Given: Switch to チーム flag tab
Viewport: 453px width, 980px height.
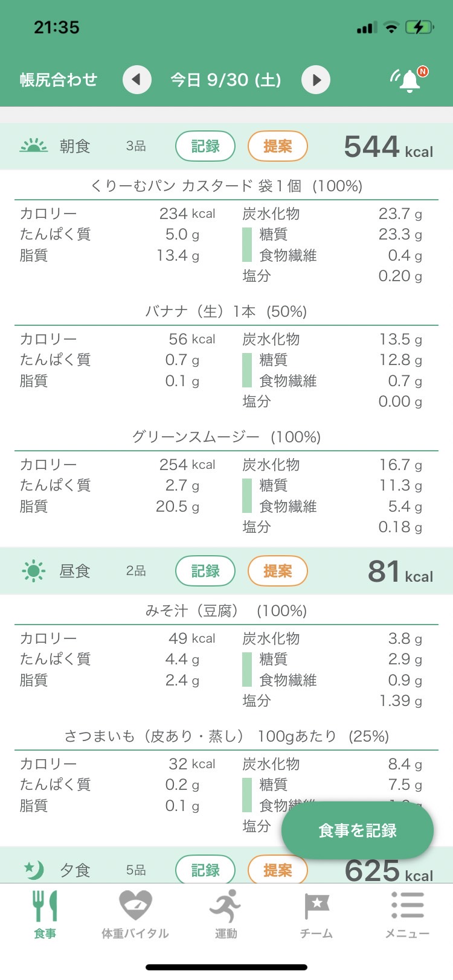Looking at the screenshot, I should 316,914.
